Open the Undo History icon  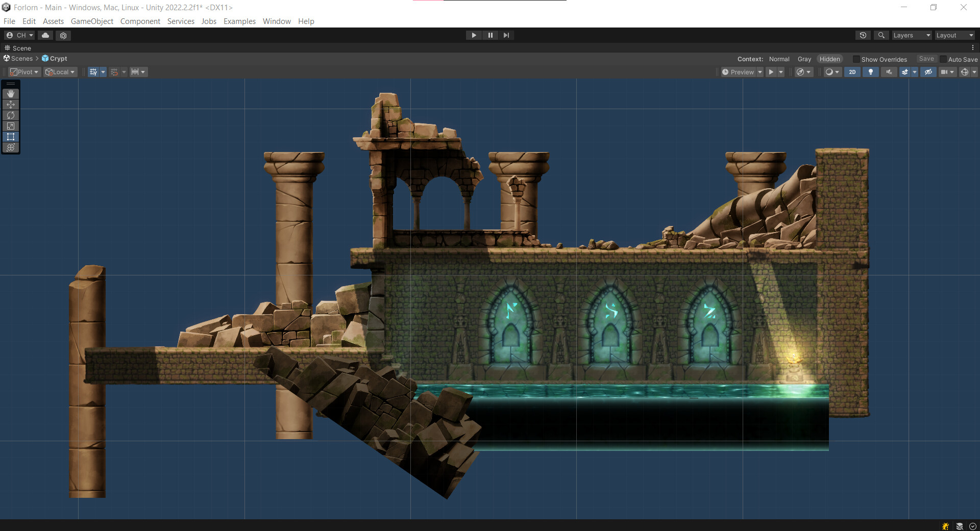point(863,35)
